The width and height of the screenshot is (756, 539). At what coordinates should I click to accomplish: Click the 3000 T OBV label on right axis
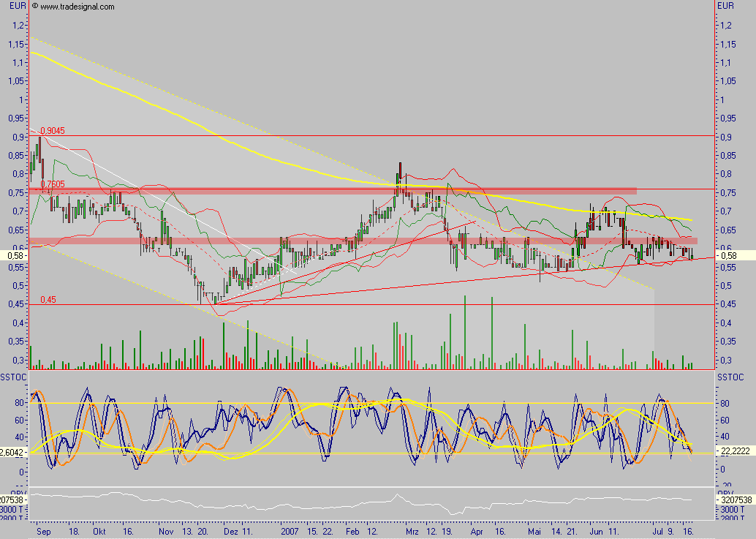732,509
